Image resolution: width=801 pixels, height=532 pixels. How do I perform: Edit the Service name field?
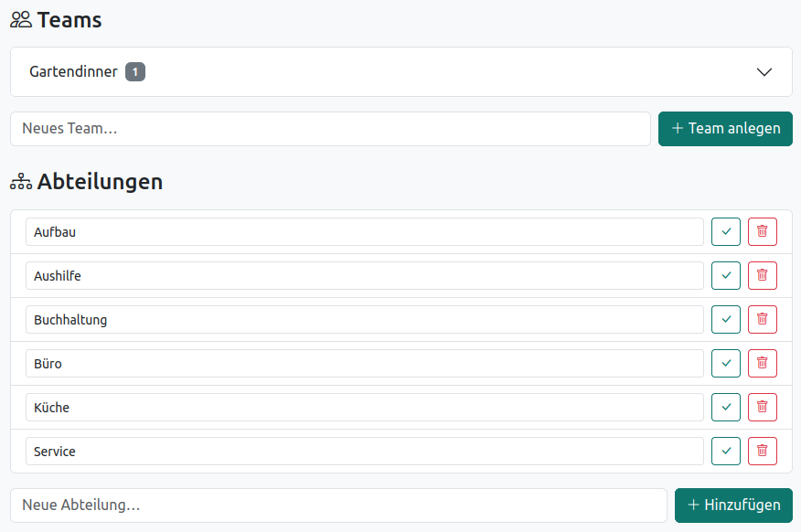click(365, 452)
